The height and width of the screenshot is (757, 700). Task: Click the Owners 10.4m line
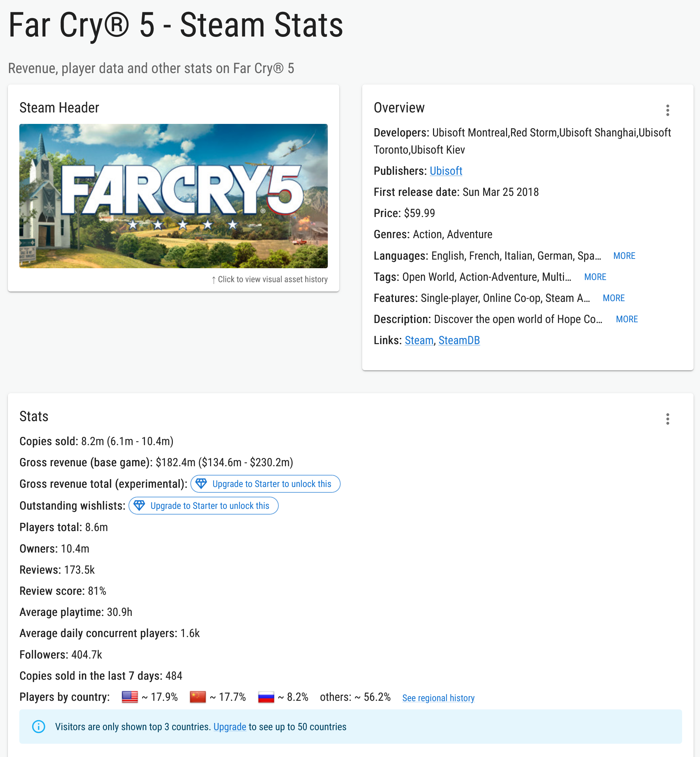tap(54, 549)
